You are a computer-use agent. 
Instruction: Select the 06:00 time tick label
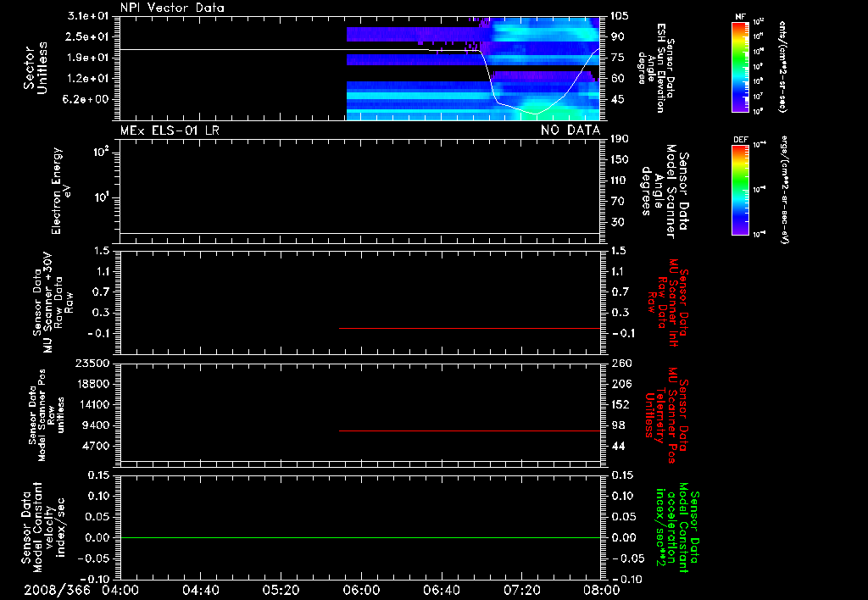361,590
